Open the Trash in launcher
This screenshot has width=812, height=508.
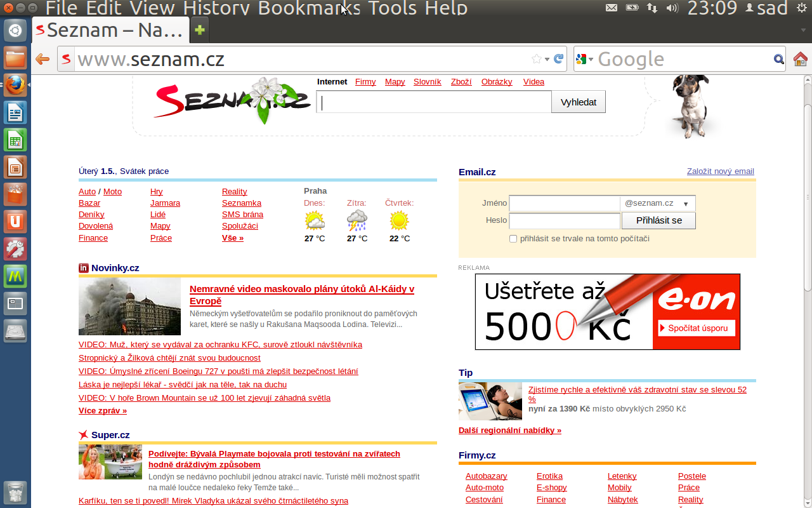click(x=15, y=492)
